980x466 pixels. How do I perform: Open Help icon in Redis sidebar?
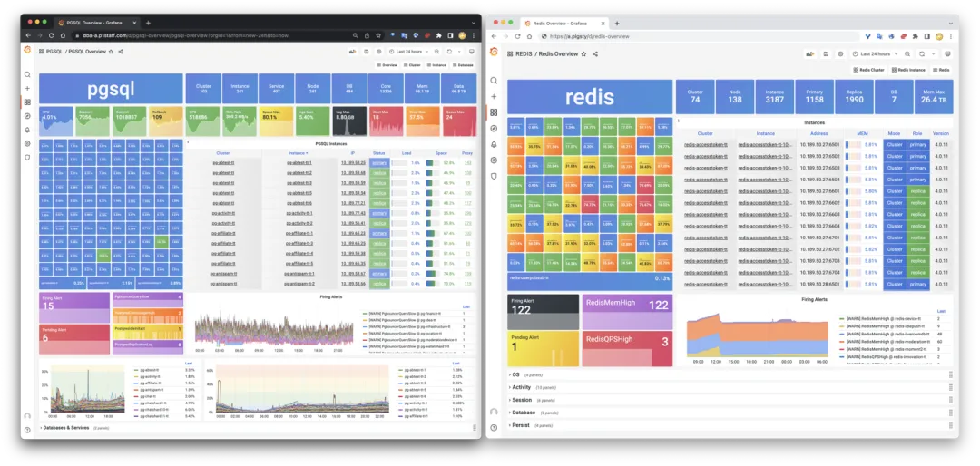pyautogui.click(x=494, y=428)
